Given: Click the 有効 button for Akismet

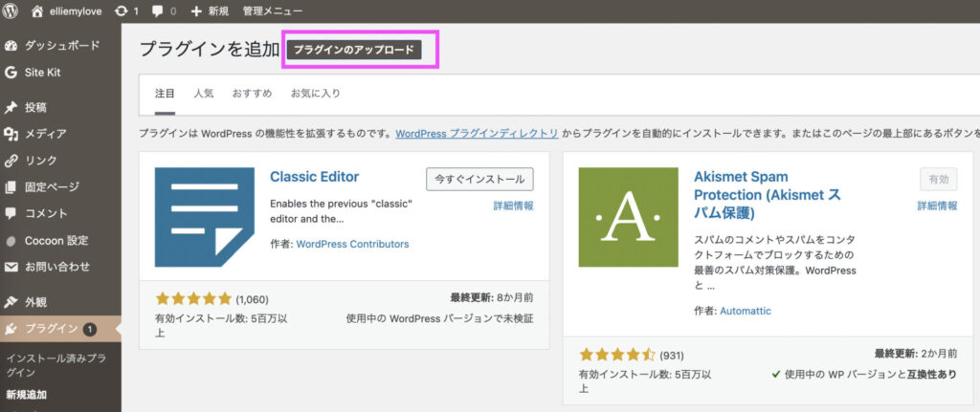Looking at the screenshot, I should point(939,179).
